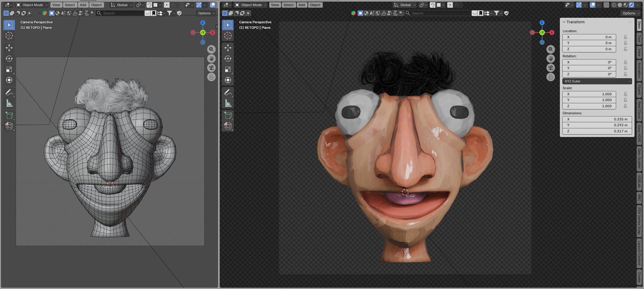The image size is (644, 289).
Task: Toggle camera view icon in right viewport
Action: (x=551, y=68)
